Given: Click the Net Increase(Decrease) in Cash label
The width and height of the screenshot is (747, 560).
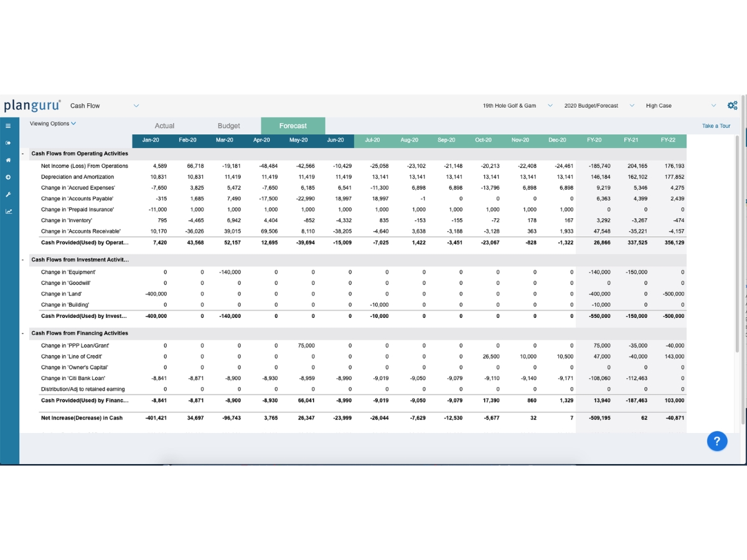Looking at the screenshot, I should click(82, 418).
